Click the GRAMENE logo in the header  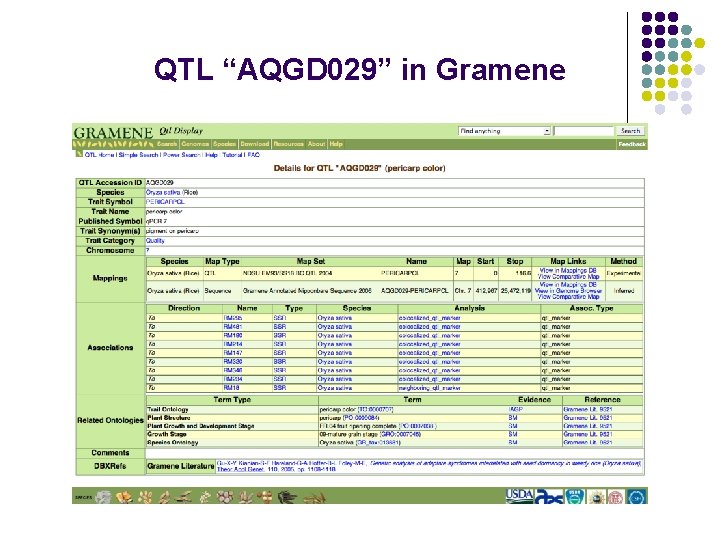113,133
